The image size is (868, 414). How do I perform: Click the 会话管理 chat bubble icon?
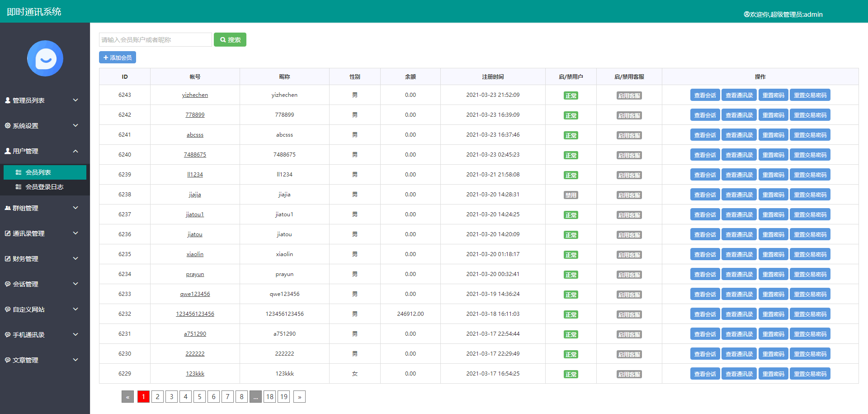(x=8, y=284)
